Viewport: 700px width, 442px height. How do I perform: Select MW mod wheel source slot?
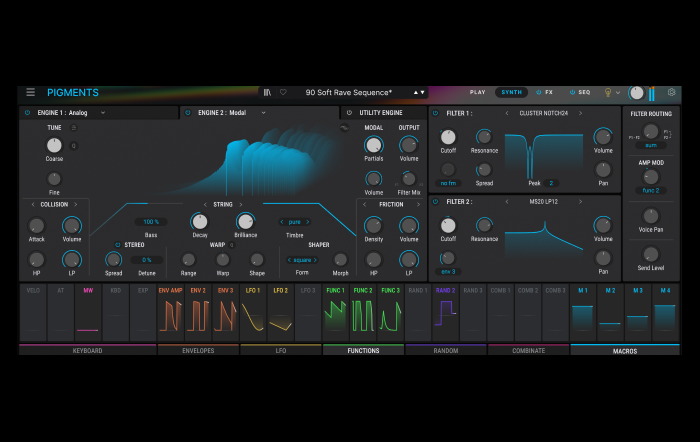[x=88, y=313]
